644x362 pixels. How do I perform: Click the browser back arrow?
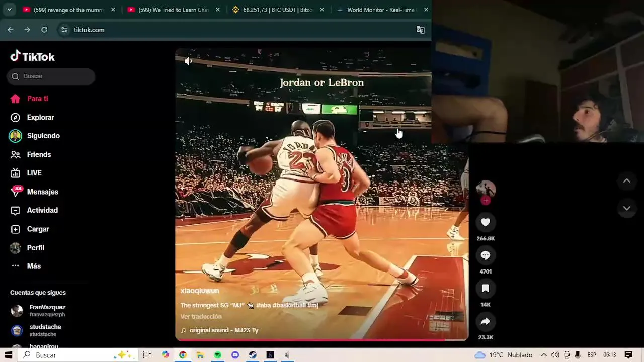click(11, 30)
